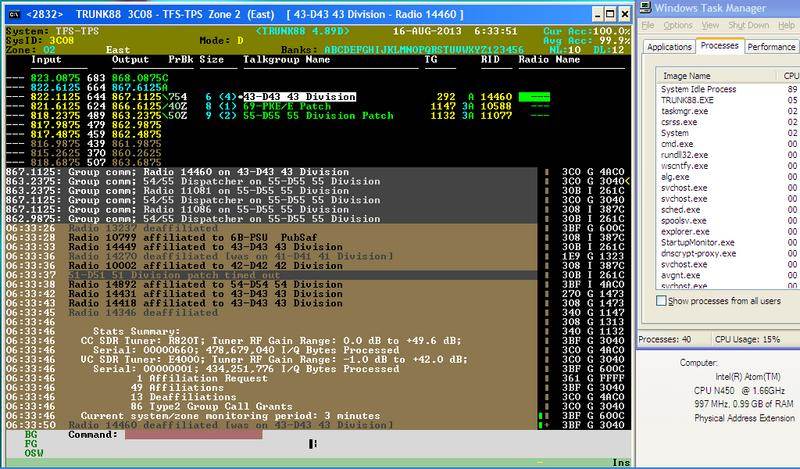Click the Command input field

(x=193, y=434)
